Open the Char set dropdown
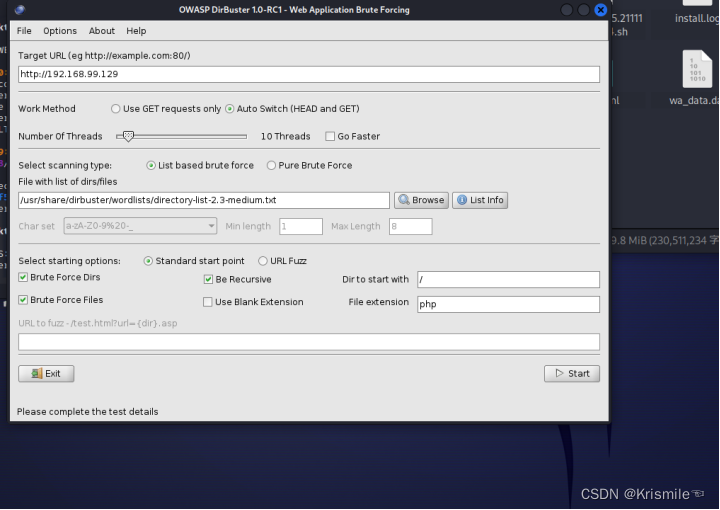 pos(140,226)
